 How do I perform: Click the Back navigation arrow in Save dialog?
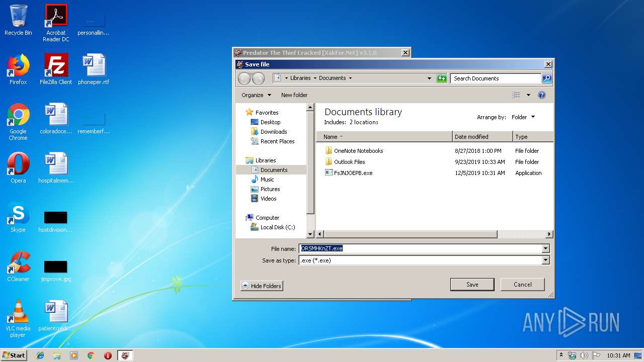[244, 78]
